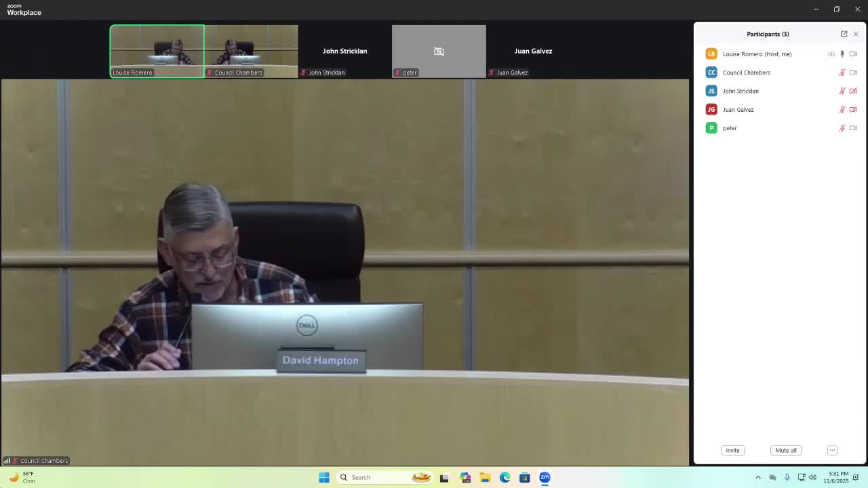
Task: Select Louise Romero video thumbnail
Action: coord(157,52)
